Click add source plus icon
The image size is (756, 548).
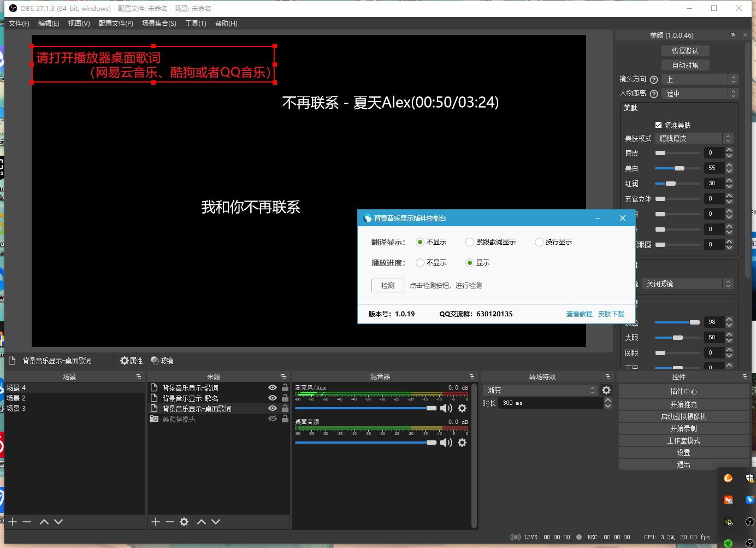pos(156,522)
